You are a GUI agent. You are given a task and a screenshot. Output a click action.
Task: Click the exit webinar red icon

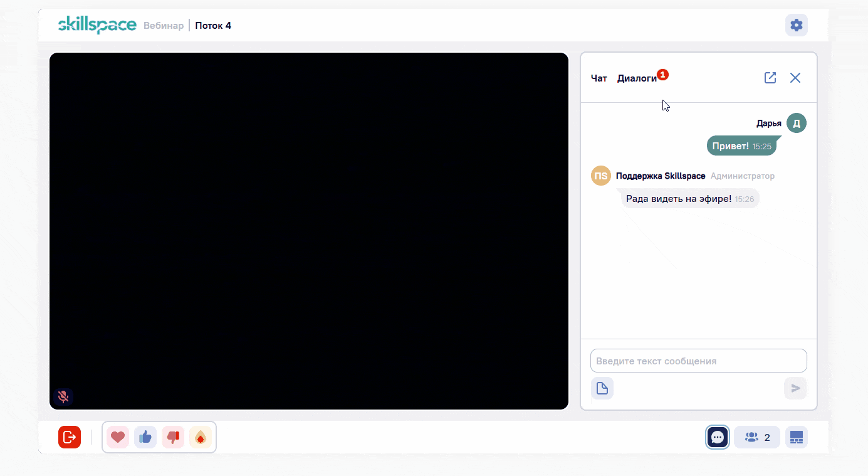click(x=70, y=437)
